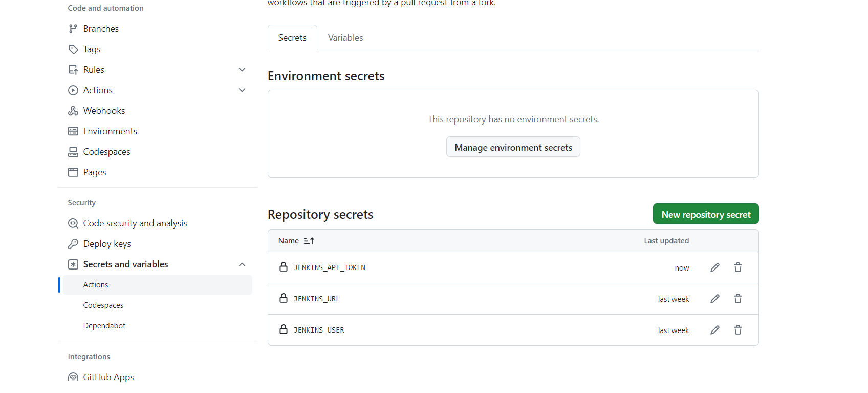
Task: Switch to the Variables tab
Action: pos(345,38)
